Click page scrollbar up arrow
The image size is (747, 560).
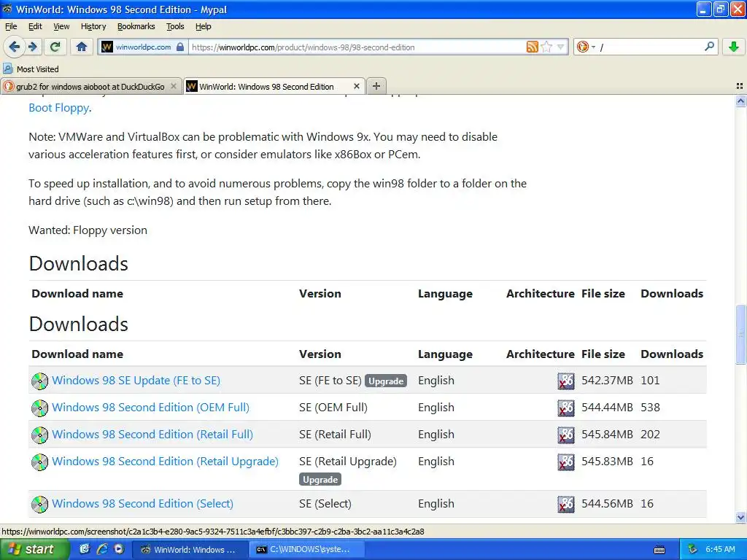[x=740, y=101]
